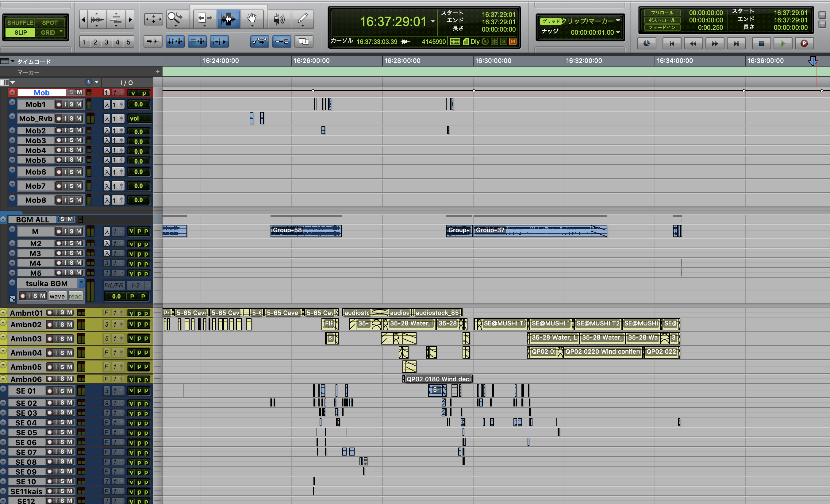Toggle layered editing icon

coord(304,41)
